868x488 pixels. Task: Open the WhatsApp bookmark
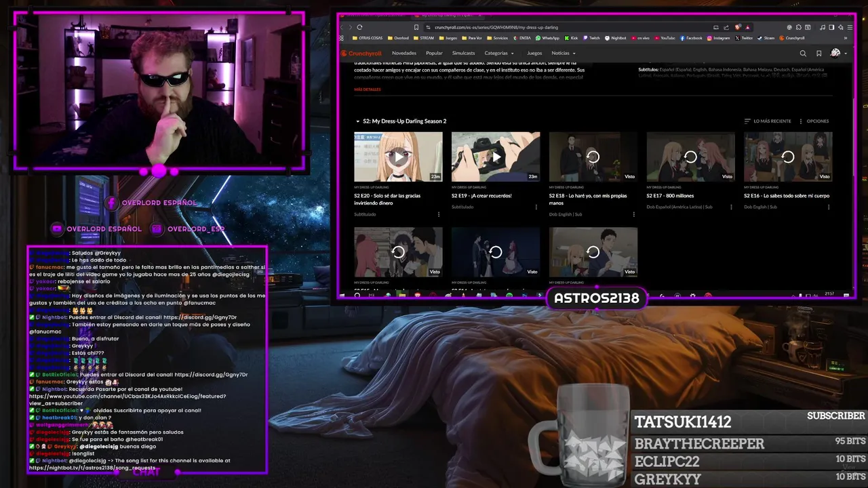pyautogui.click(x=547, y=38)
